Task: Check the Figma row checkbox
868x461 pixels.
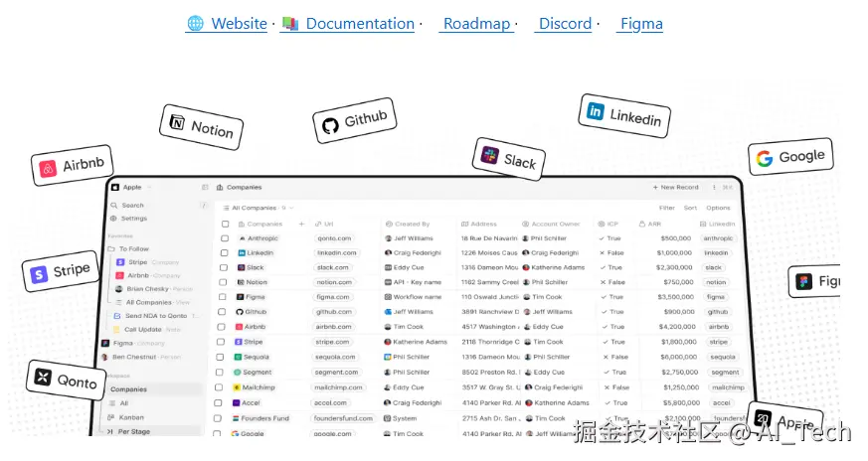Action: coord(223,297)
